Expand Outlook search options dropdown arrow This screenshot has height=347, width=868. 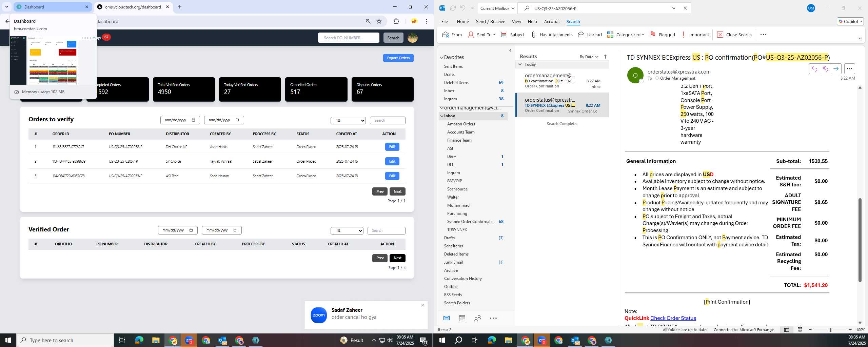coord(674,8)
